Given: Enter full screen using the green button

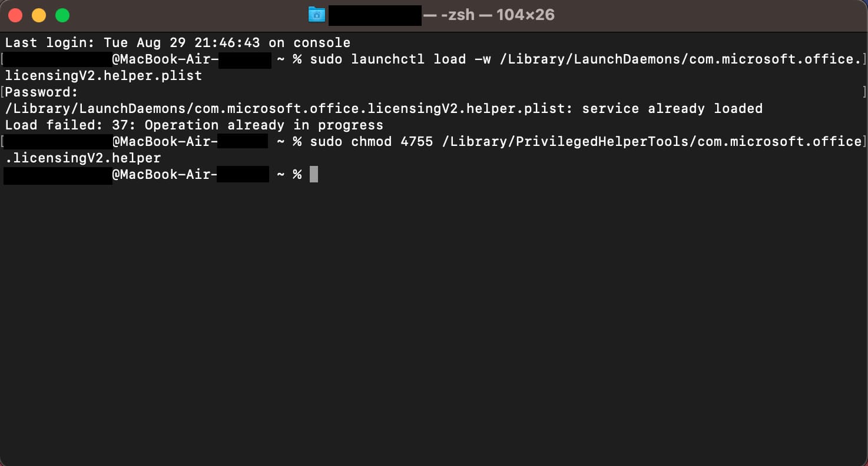Looking at the screenshot, I should [x=62, y=15].
